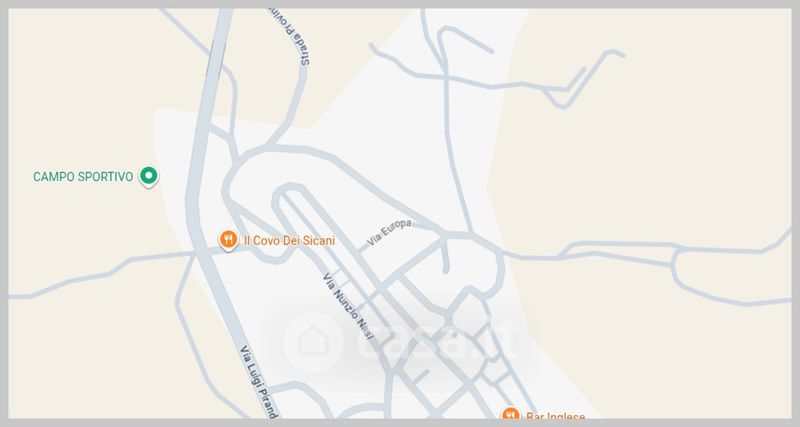Select the Bar Inglese place name

[x=556, y=416]
